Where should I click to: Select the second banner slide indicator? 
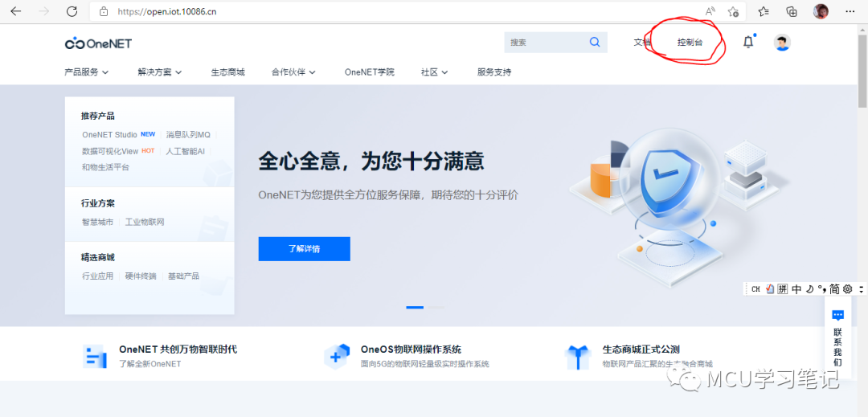coord(436,307)
